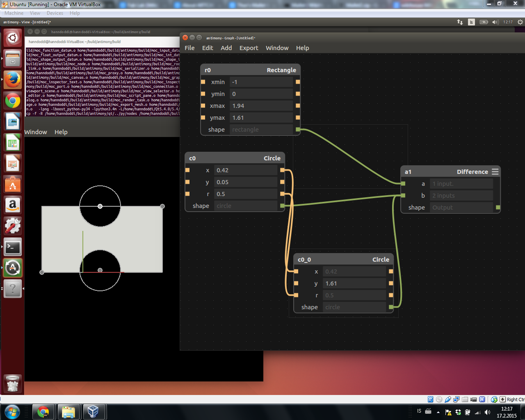Click the battery indicator in top panel
The image size is (525, 420).
pyautogui.click(x=484, y=22)
